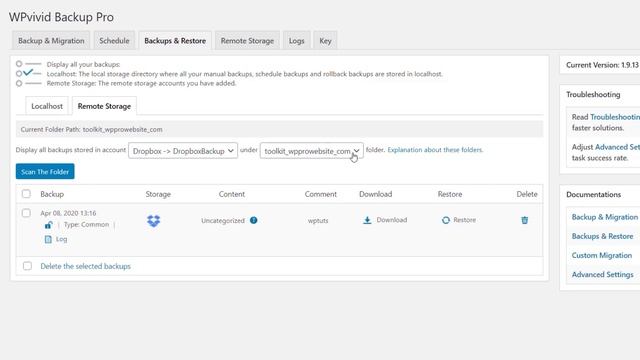This screenshot has height=360, width=640.
Task: Click the Backup column header
Action: pyautogui.click(x=52, y=194)
